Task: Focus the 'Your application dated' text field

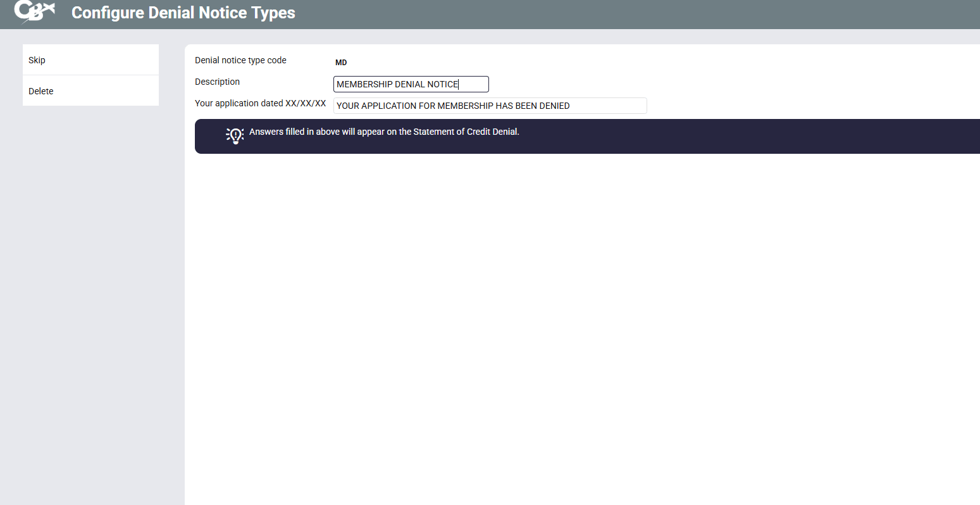Action: (490, 106)
